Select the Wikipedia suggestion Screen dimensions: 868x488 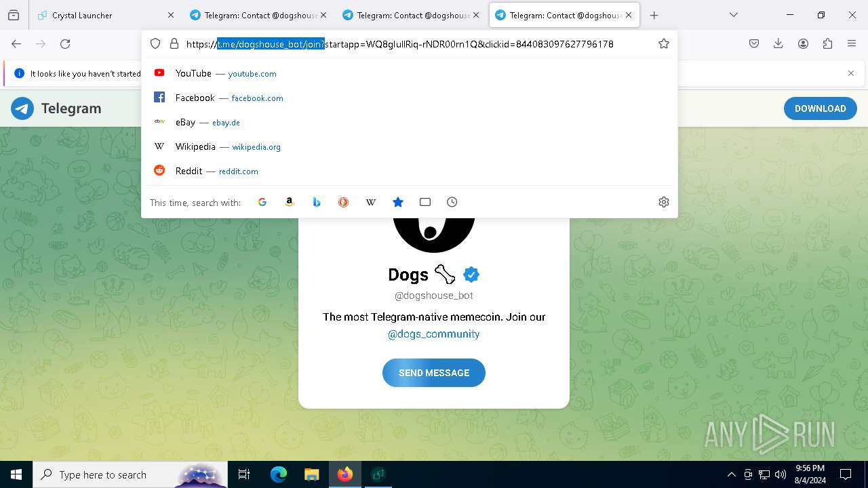409,146
